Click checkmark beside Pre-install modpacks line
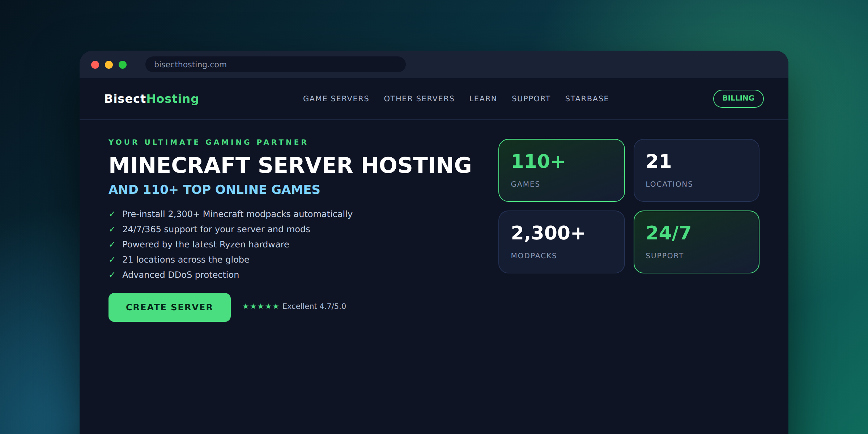The width and height of the screenshot is (868, 434). [112, 214]
